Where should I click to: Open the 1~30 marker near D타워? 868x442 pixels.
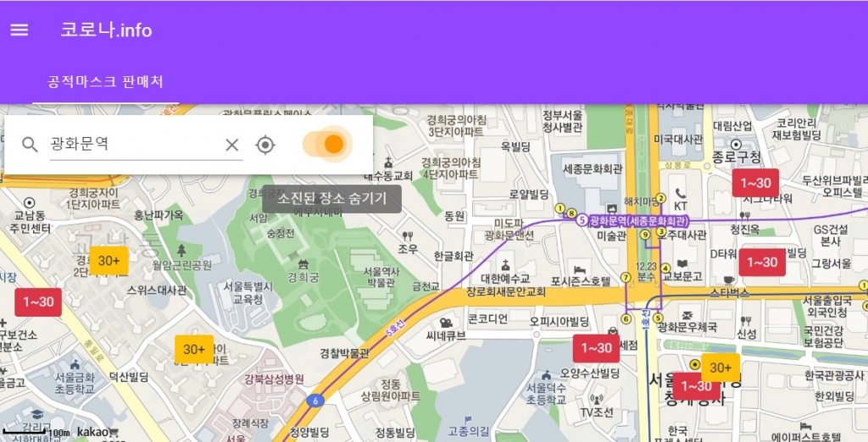click(762, 262)
